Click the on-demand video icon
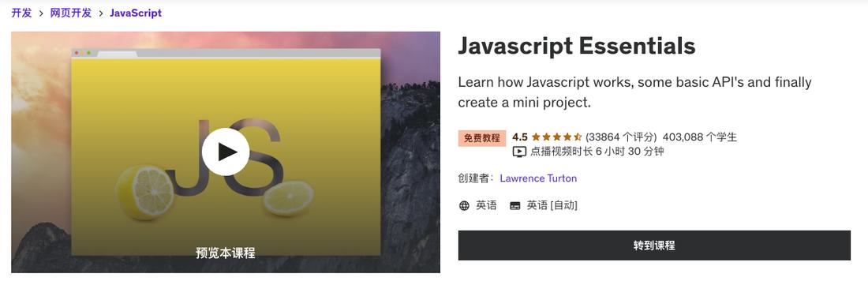This screenshot has height=285, width=868. tap(519, 152)
